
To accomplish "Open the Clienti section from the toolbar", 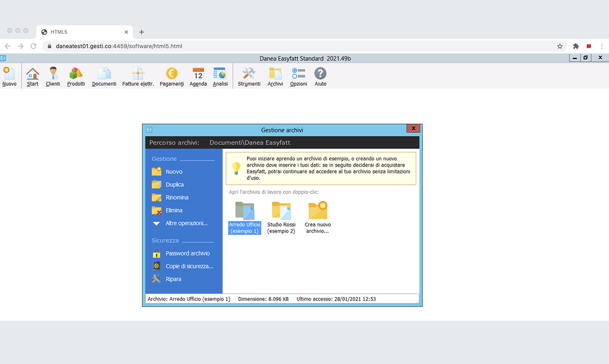I will [x=53, y=76].
